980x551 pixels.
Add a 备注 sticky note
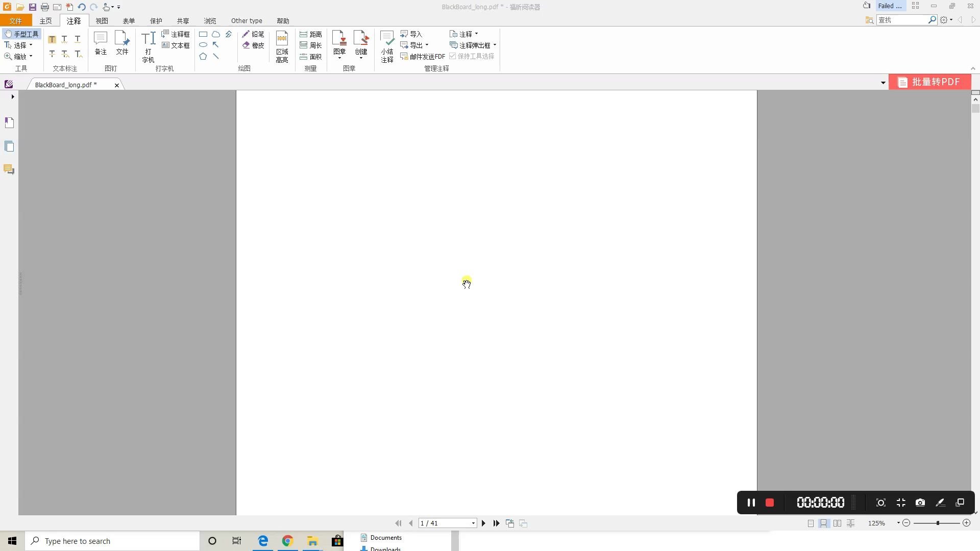tap(101, 43)
